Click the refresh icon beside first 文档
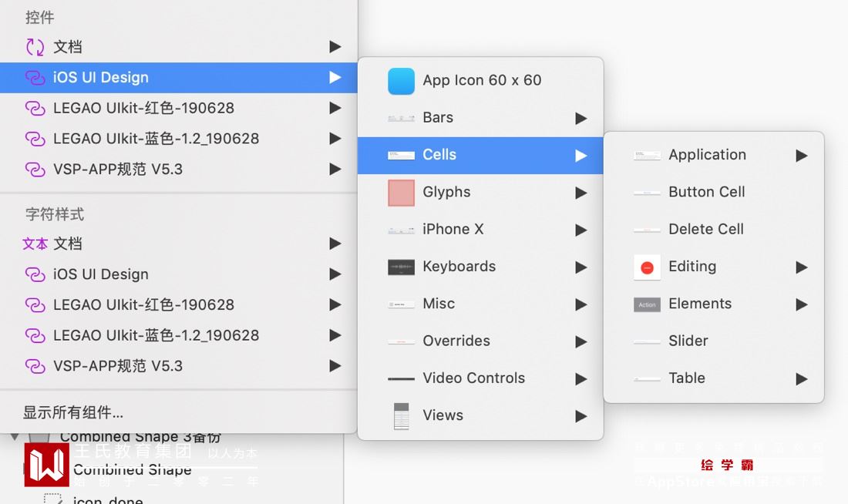 [35, 47]
